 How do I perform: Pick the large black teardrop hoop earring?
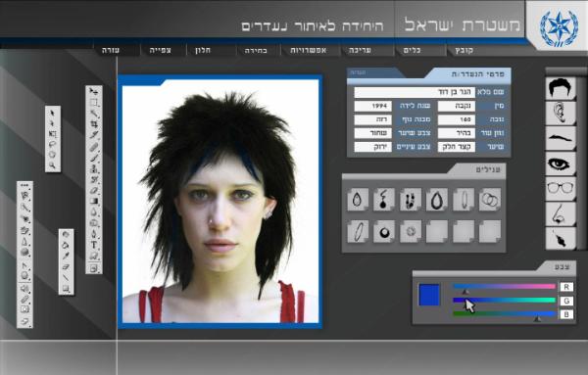coord(436,200)
